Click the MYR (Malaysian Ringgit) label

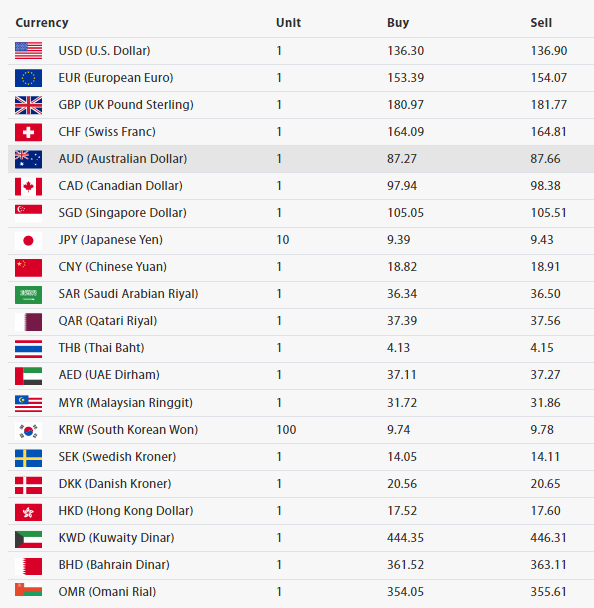[126, 402]
